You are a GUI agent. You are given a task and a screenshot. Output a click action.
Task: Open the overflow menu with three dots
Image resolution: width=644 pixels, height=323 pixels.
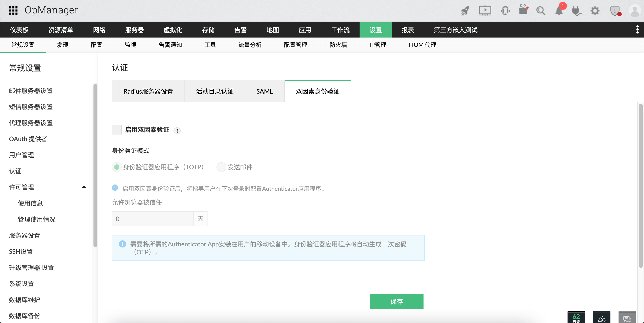point(638,29)
